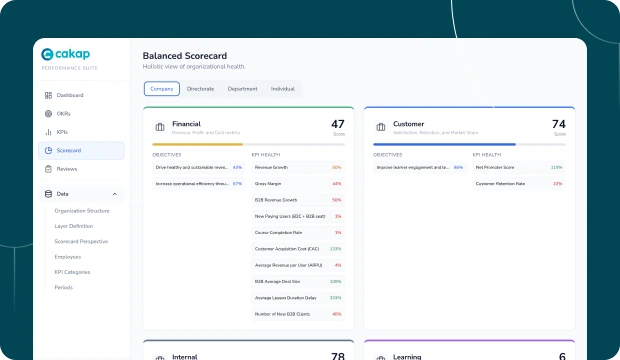The image size is (620, 360).
Task: Open Layer Definition under Data
Action: coord(74,226)
